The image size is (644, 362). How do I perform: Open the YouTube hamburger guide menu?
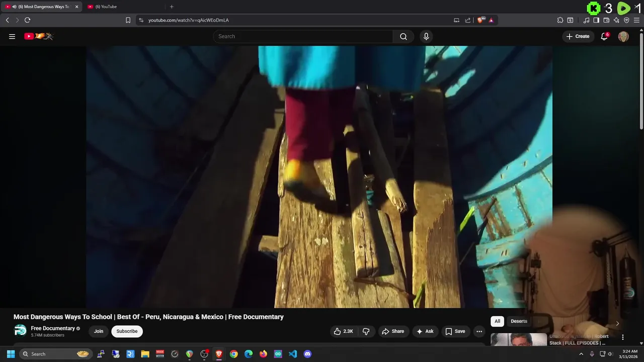pos(12,36)
